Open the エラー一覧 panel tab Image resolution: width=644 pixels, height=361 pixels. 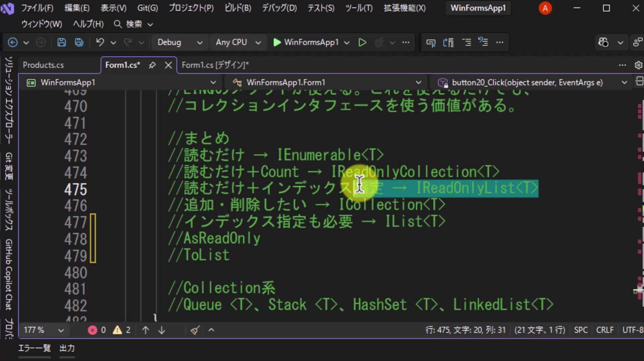pos(34,348)
